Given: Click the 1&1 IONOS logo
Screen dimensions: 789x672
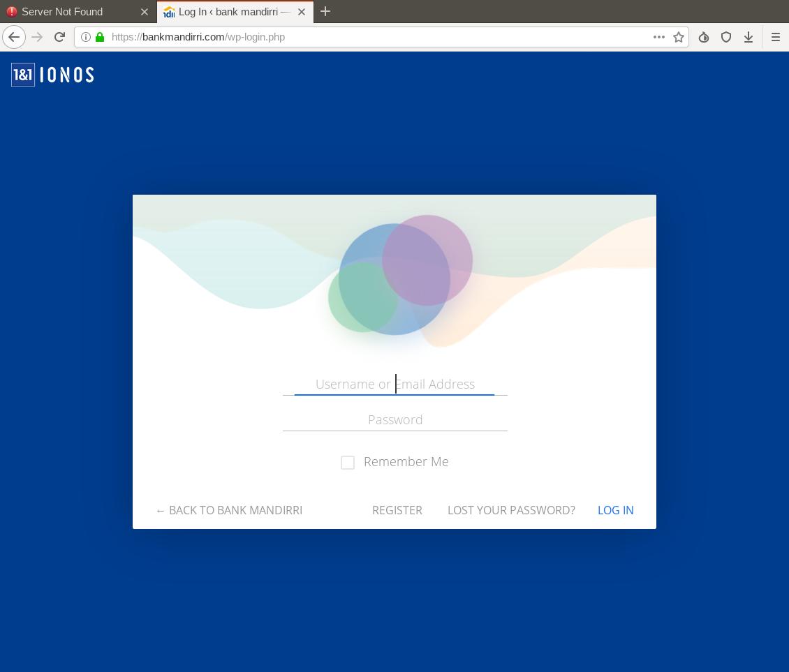Looking at the screenshot, I should pyautogui.click(x=53, y=75).
